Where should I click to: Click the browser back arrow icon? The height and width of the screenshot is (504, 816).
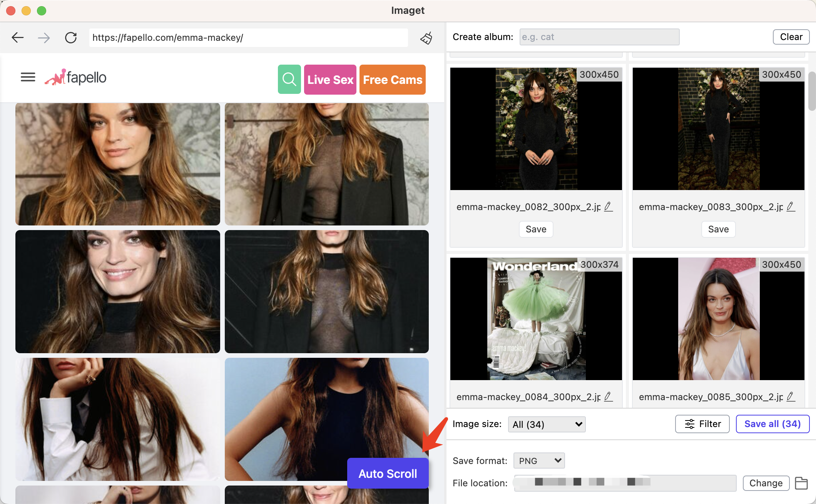tap(18, 38)
